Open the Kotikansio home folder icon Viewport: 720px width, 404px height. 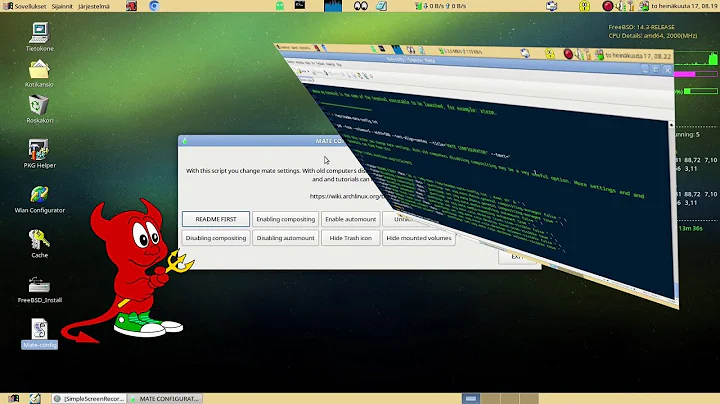click(39, 73)
